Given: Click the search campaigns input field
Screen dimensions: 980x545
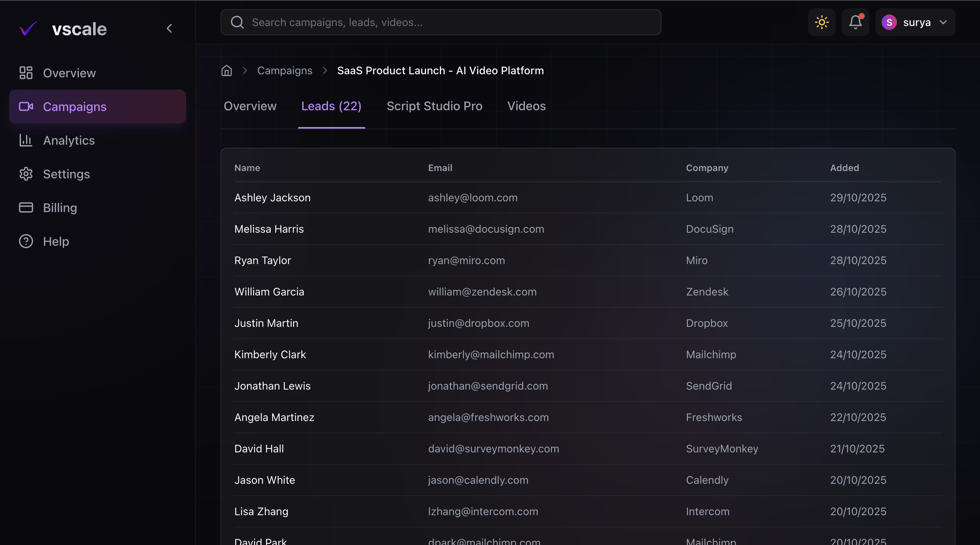Looking at the screenshot, I should [x=440, y=22].
